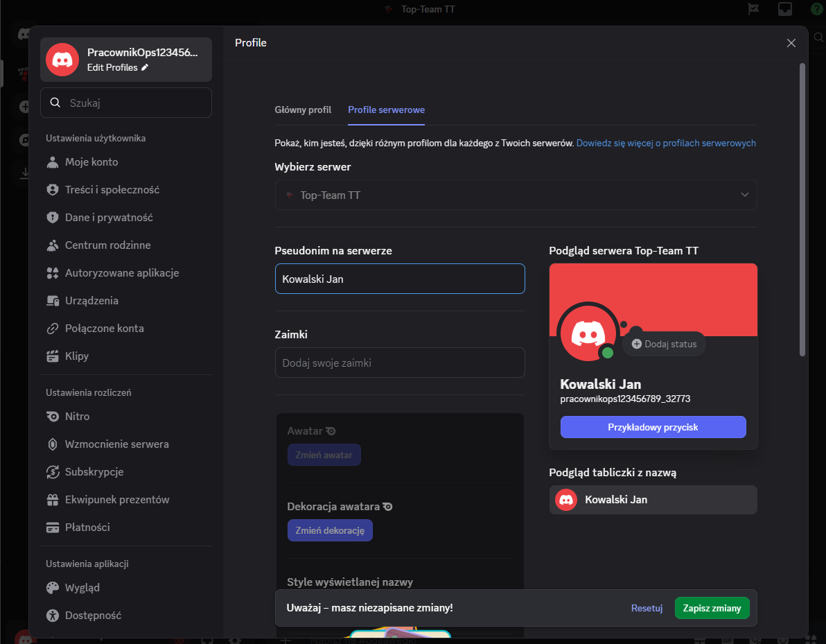Click the Klipy clapperboard icon
The width and height of the screenshot is (826, 644).
pos(53,356)
